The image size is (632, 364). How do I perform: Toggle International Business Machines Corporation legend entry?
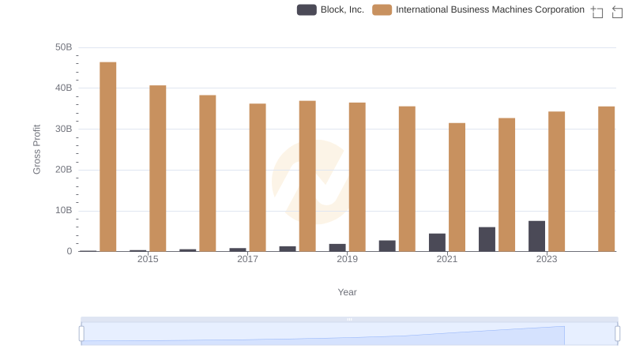click(x=479, y=9)
